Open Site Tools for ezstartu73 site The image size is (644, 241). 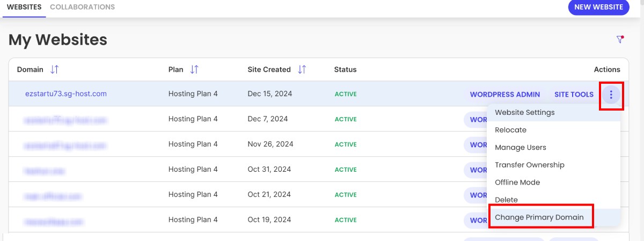[574, 94]
